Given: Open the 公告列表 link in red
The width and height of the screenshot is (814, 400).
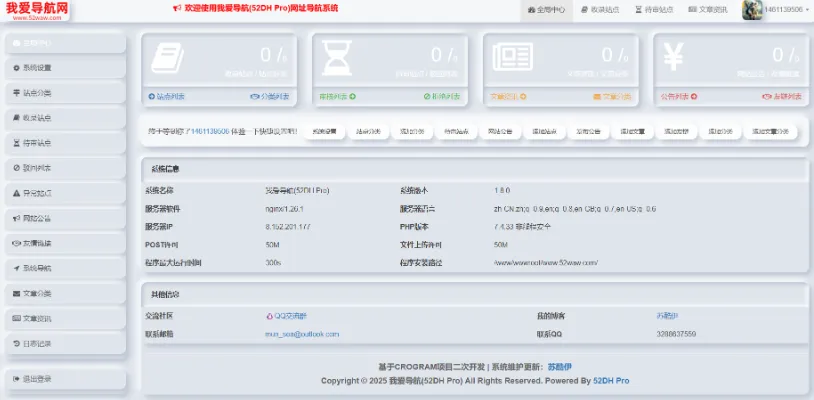Looking at the screenshot, I should pyautogui.click(x=675, y=97).
